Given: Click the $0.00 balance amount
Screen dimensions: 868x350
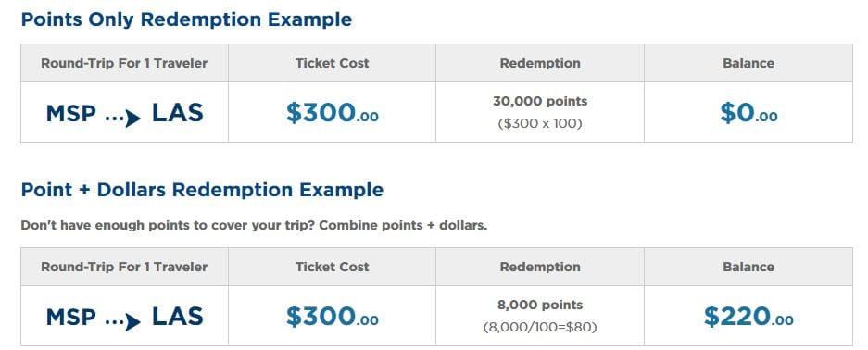Looking at the screenshot, I should (x=748, y=112).
